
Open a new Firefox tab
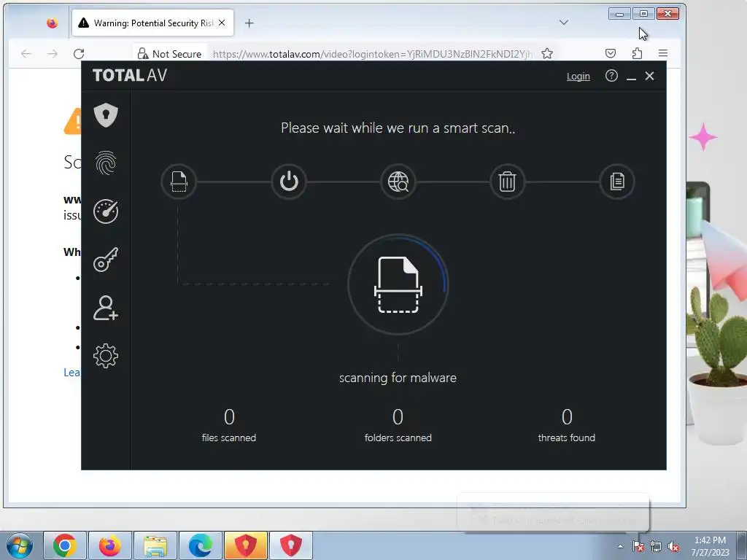pyautogui.click(x=249, y=23)
